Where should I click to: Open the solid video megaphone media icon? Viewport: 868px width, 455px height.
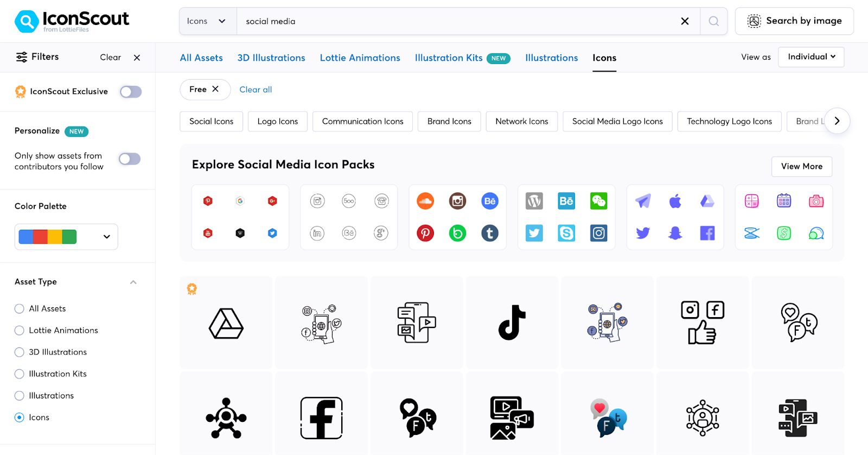[x=512, y=418]
